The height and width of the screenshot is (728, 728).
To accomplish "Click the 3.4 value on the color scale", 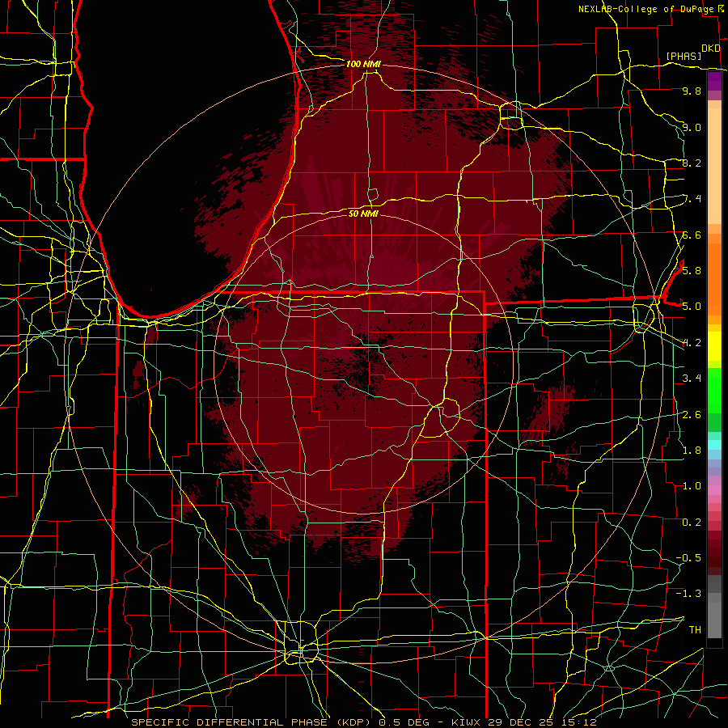I will coord(692,378).
